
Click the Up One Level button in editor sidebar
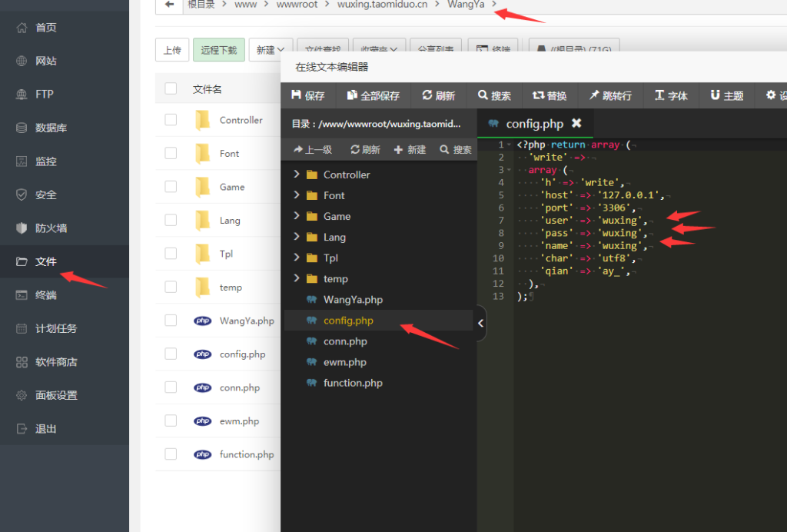point(313,150)
